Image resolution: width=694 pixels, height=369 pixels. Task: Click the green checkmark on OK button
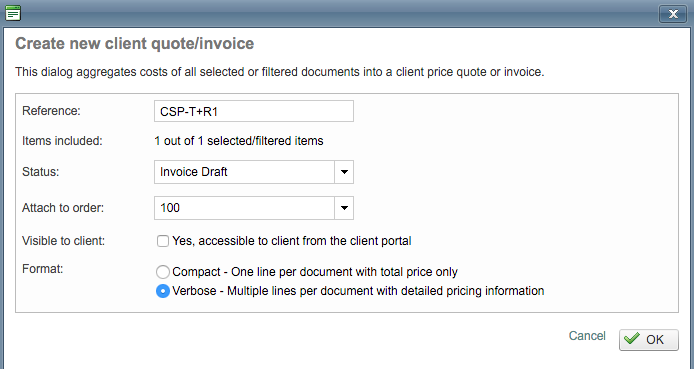(x=632, y=338)
